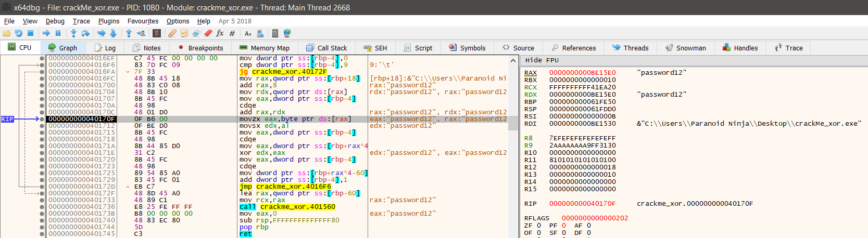This screenshot has height=238, width=868.
Task: Select the ret instruction at 0000000000401745
Action: [x=245, y=234]
